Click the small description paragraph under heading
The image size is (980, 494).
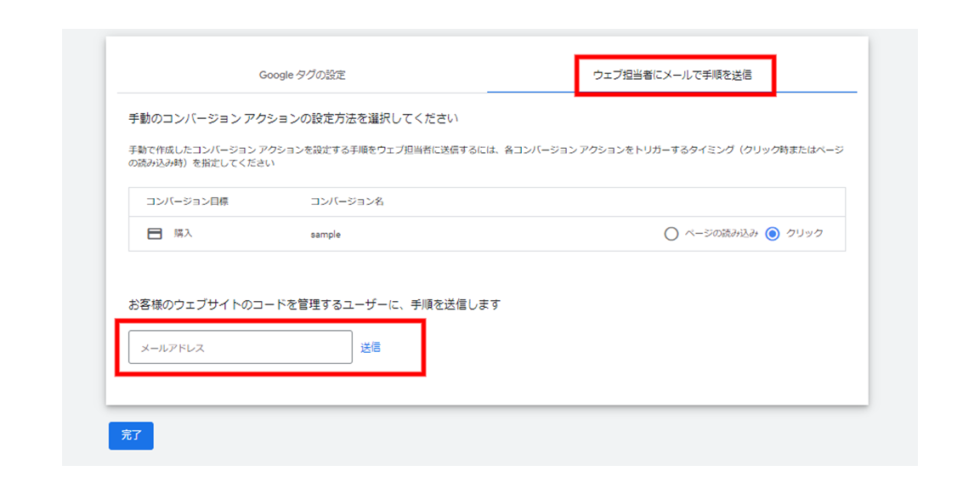click(x=484, y=156)
